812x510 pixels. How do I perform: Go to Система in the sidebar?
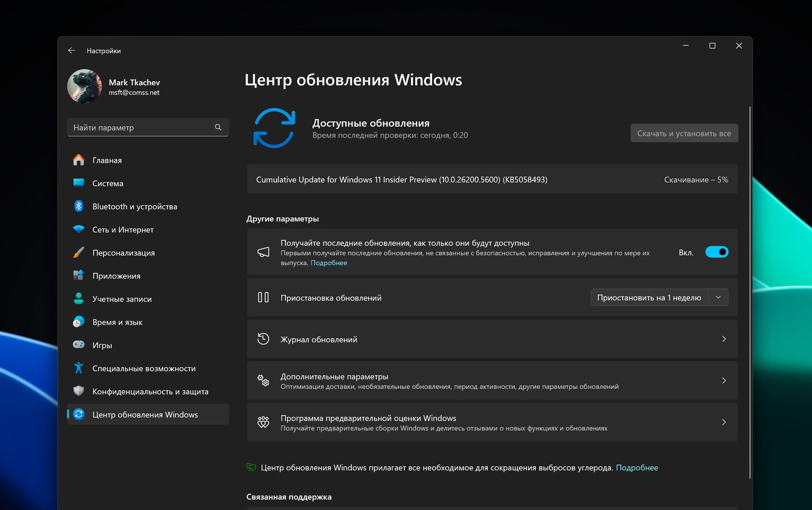108,184
